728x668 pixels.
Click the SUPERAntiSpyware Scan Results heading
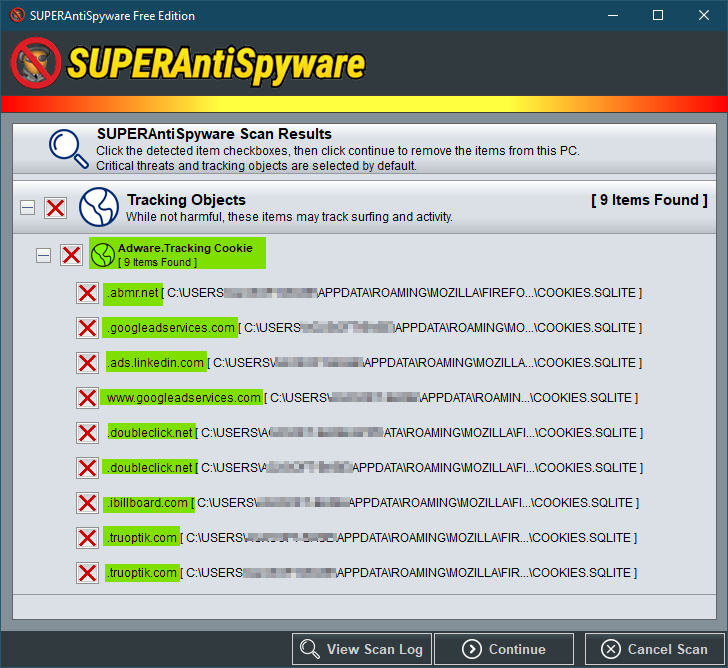pos(214,134)
